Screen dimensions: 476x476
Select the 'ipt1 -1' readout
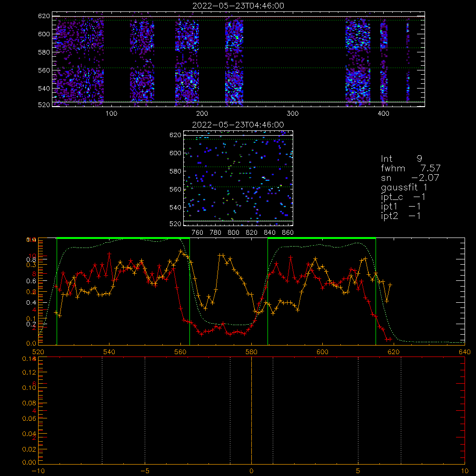[401, 207]
